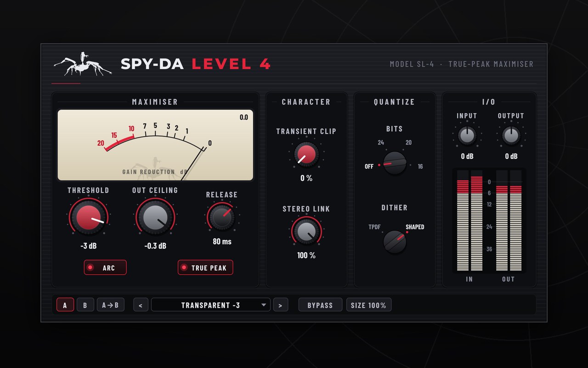This screenshot has height=368, width=588.
Task: Click the Input gain knob
Action: tap(467, 136)
